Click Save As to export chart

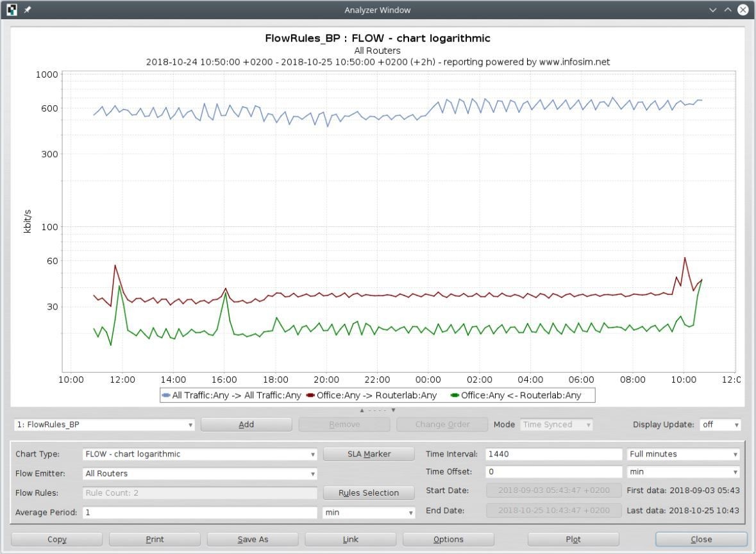(253, 539)
